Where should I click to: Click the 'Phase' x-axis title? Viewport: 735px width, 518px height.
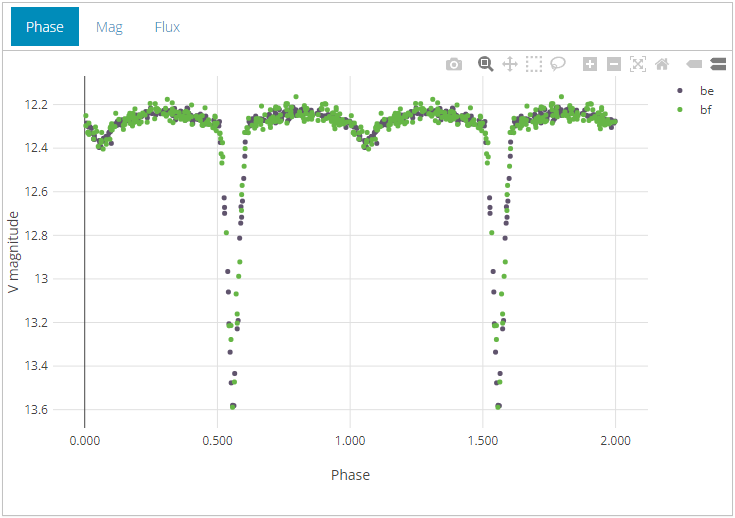click(x=350, y=475)
